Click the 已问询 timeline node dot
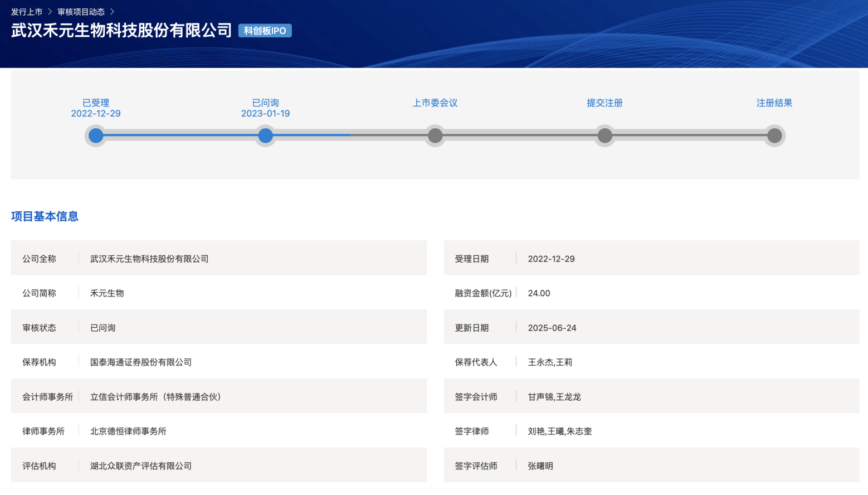 (266, 135)
